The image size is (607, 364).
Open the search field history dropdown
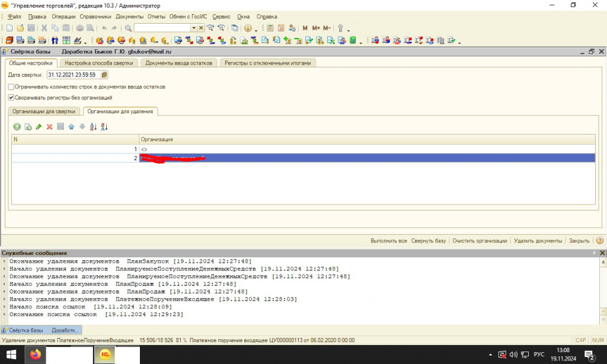point(194,28)
